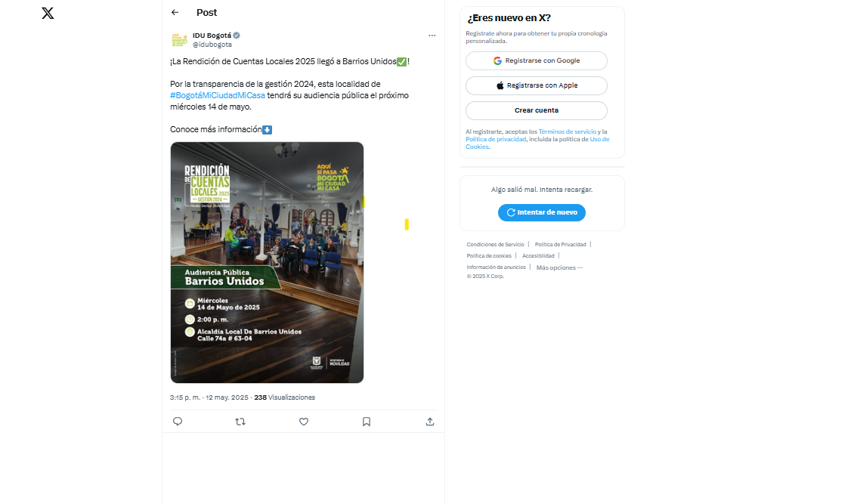Click the X logo icon
The image size is (854, 504).
pyautogui.click(x=48, y=13)
